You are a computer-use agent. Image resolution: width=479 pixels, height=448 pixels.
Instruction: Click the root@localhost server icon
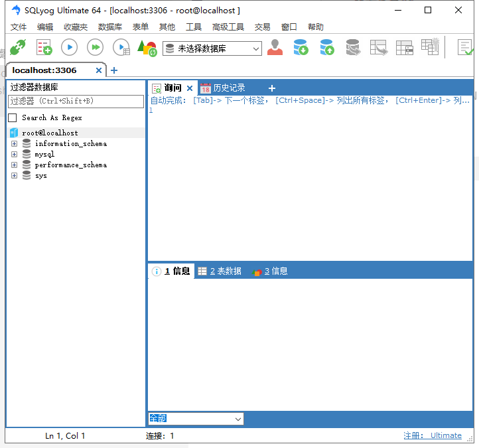click(14, 133)
